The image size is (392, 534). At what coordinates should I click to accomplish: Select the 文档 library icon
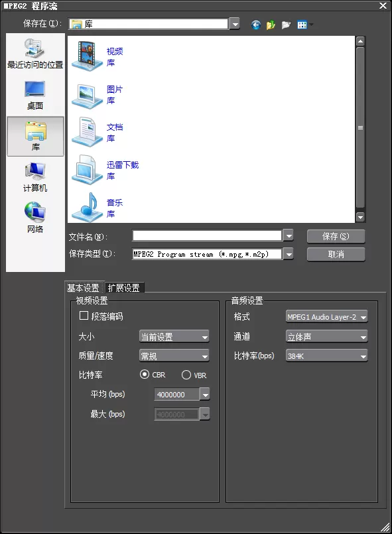(x=87, y=132)
